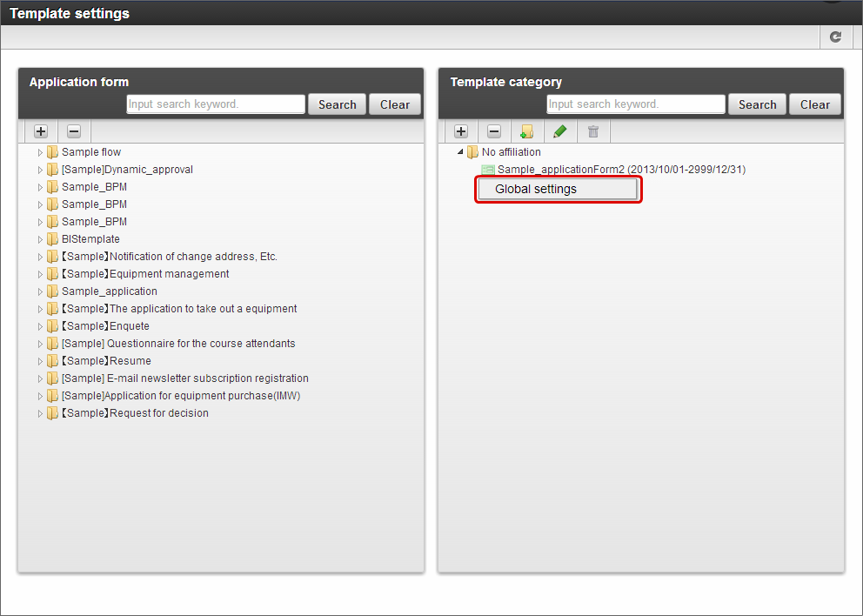
Task: Select [Sample]Application for equipment purchase(IMW)
Action: coord(181,396)
